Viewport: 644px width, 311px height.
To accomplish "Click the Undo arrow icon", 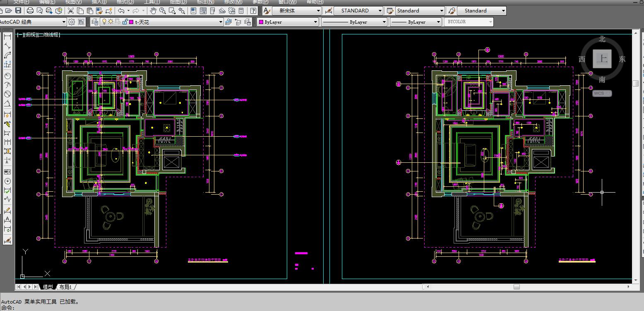I will (x=121, y=11).
